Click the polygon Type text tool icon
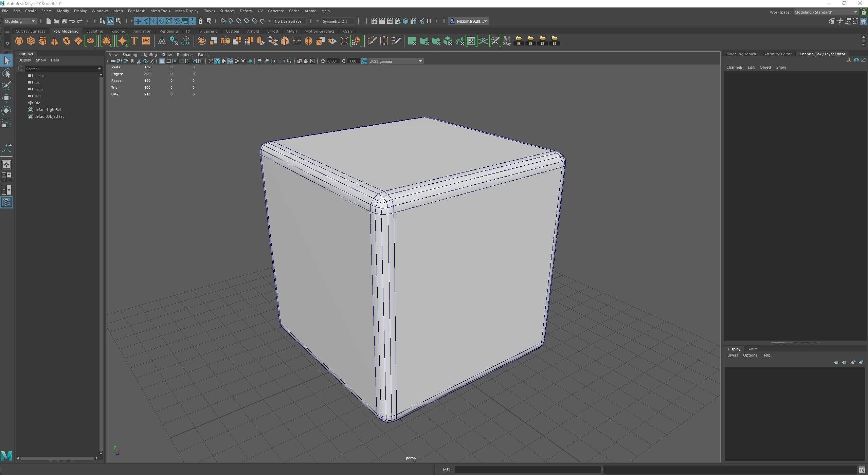 click(x=134, y=41)
